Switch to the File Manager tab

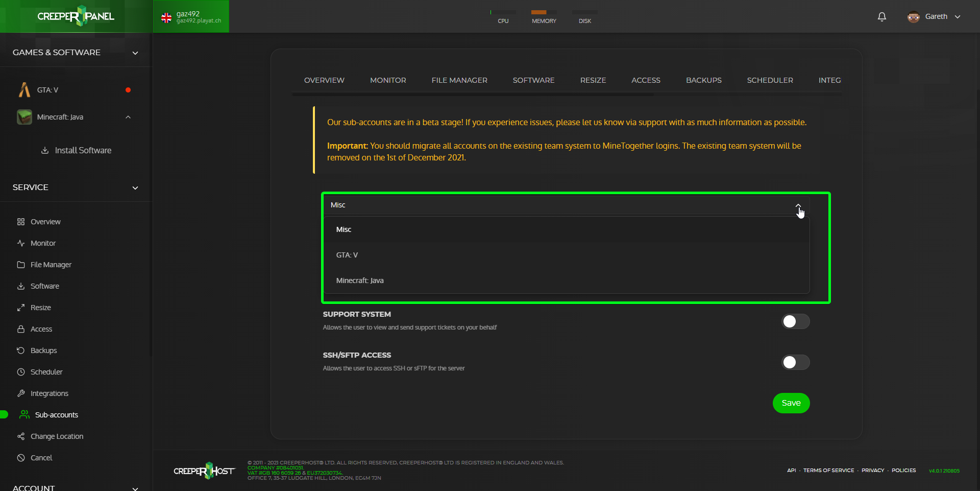point(459,80)
